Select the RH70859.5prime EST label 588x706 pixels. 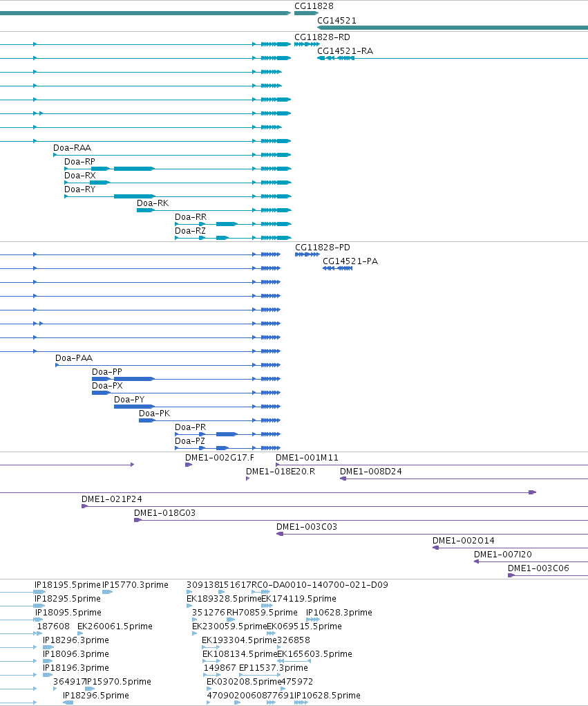click(262, 613)
